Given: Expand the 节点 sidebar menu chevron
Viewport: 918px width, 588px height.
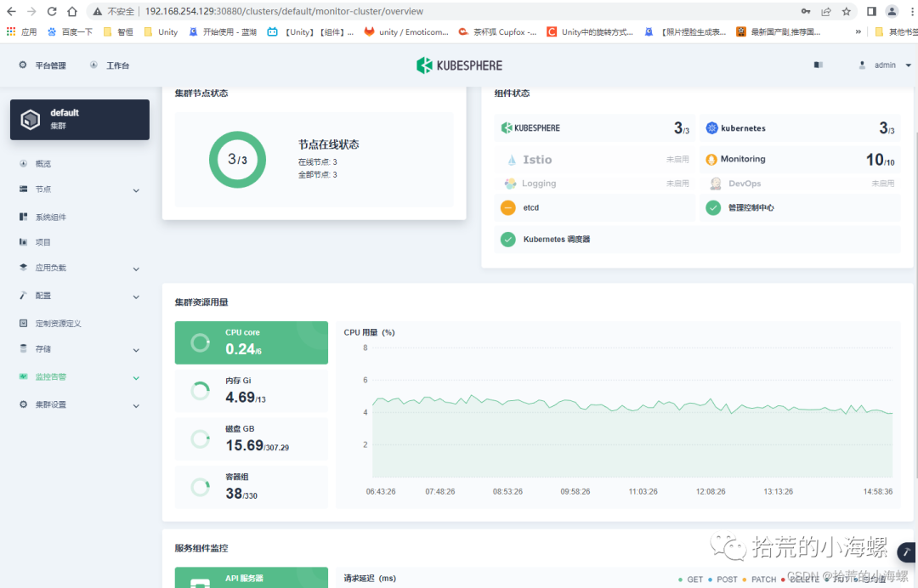Looking at the screenshot, I should coord(136,190).
